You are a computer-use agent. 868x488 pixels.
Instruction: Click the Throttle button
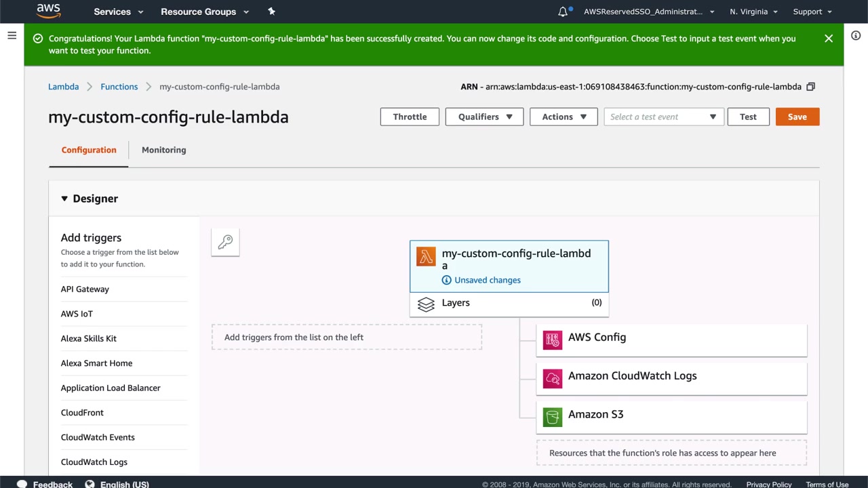pos(410,117)
